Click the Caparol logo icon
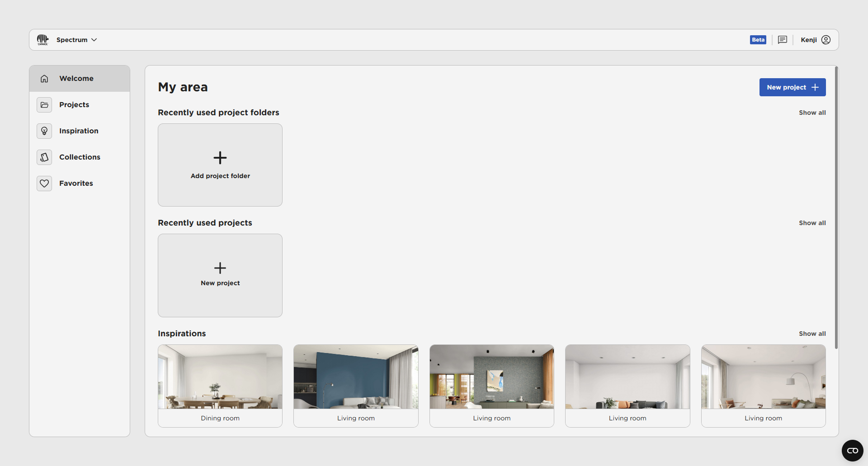 [x=42, y=40]
